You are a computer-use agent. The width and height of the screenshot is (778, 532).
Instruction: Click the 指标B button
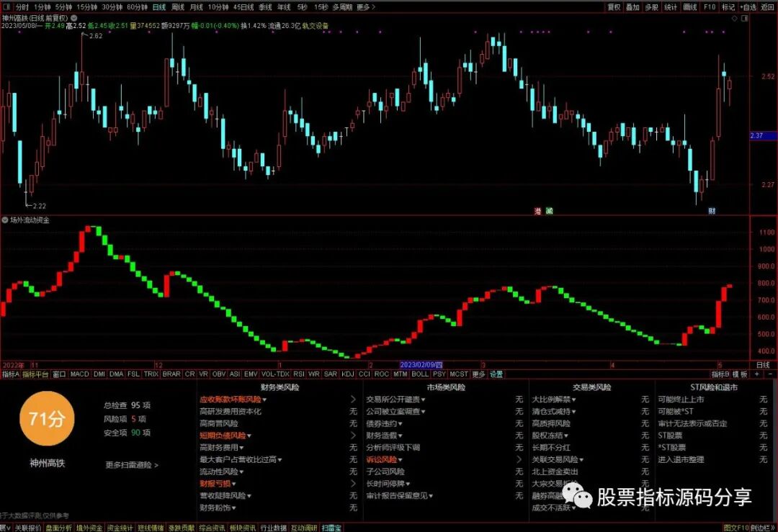(x=720, y=374)
